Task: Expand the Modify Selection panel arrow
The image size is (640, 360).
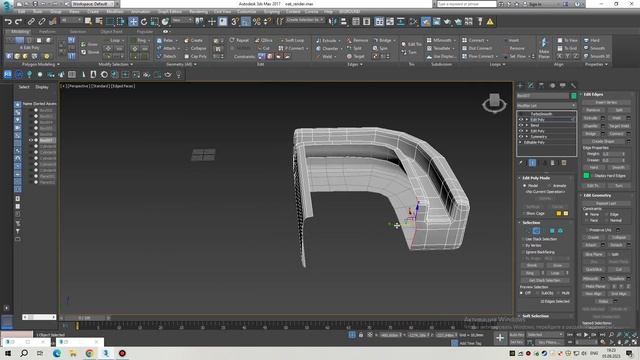Action: click(131, 64)
